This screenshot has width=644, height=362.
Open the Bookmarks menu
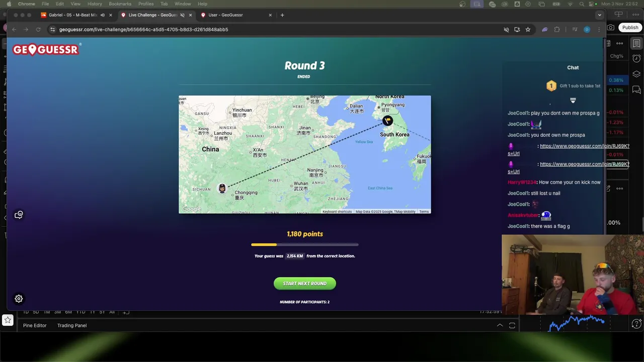tap(120, 4)
